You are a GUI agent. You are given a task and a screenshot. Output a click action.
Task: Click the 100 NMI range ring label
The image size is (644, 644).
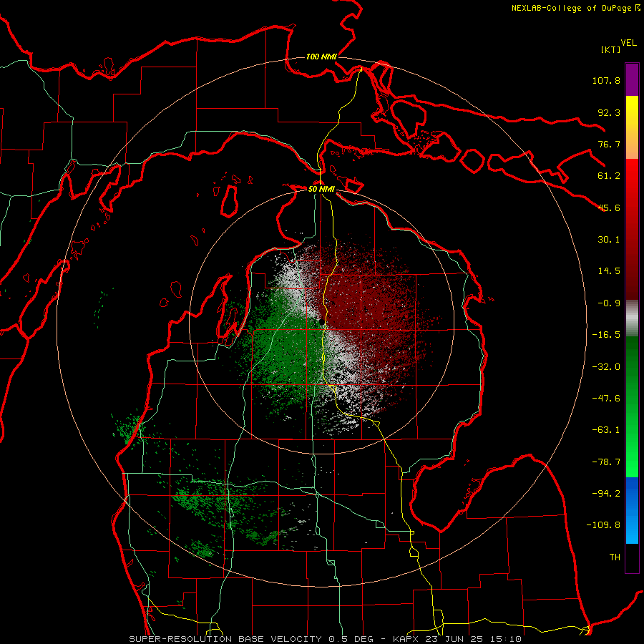(x=321, y=57)
